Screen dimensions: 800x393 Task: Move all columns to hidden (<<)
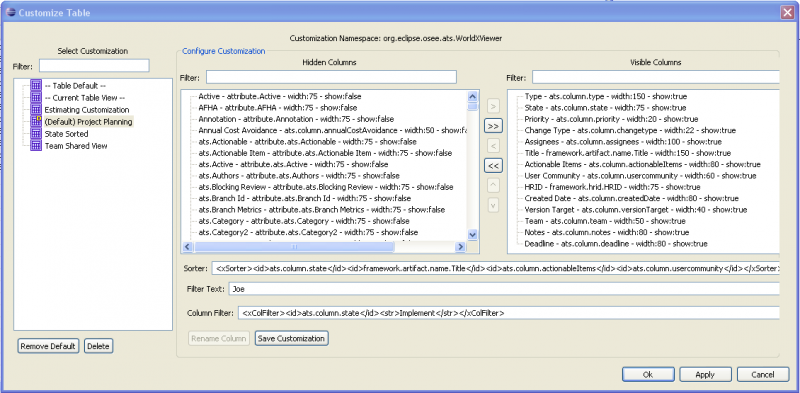[493, 165]
